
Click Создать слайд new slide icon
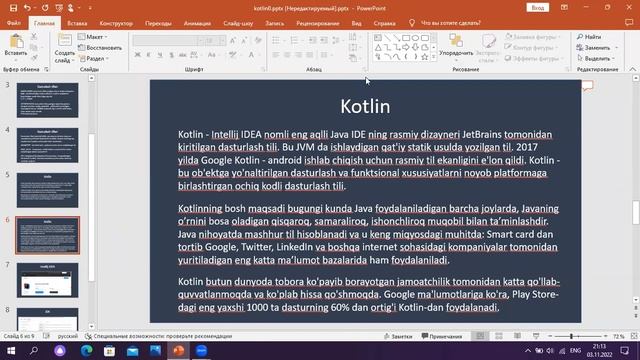(64, 40)
